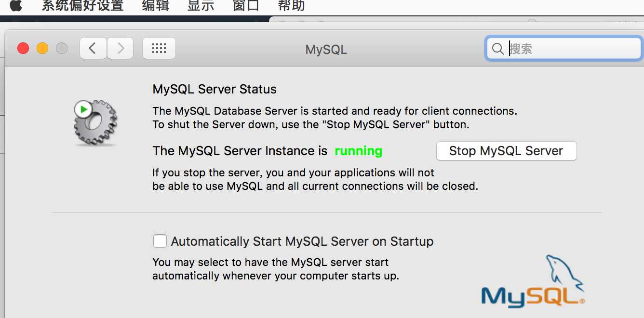644x318 pixels.
Task: Click the magnifier icon in search box
Action: coord(498,49)
